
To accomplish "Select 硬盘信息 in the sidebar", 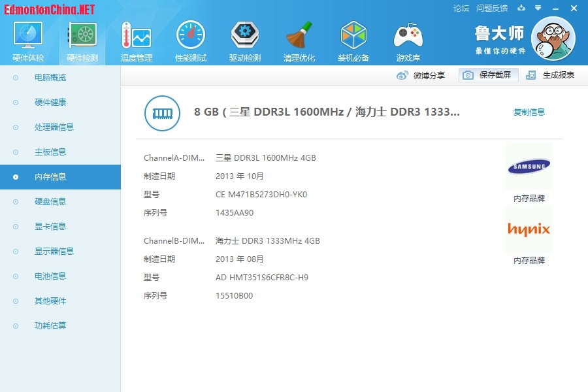I will tap(50, 202).
